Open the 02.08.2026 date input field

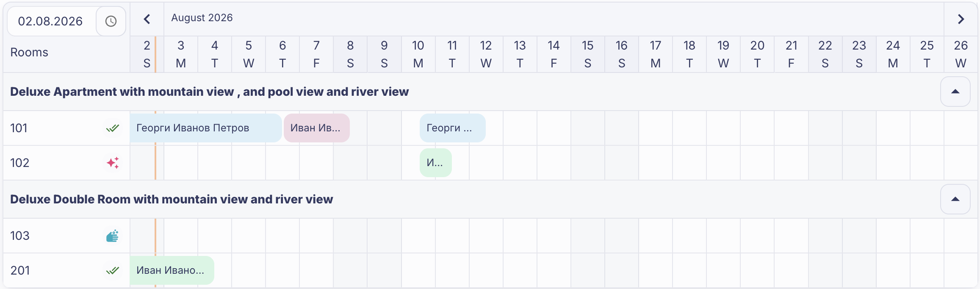pos(52,21)
